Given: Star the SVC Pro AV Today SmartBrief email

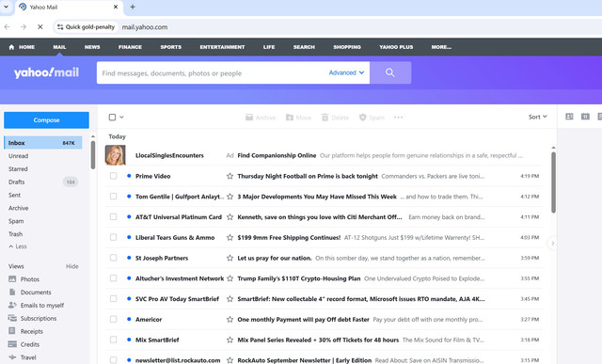Looking at the screenshot, I should coord(230,299).
